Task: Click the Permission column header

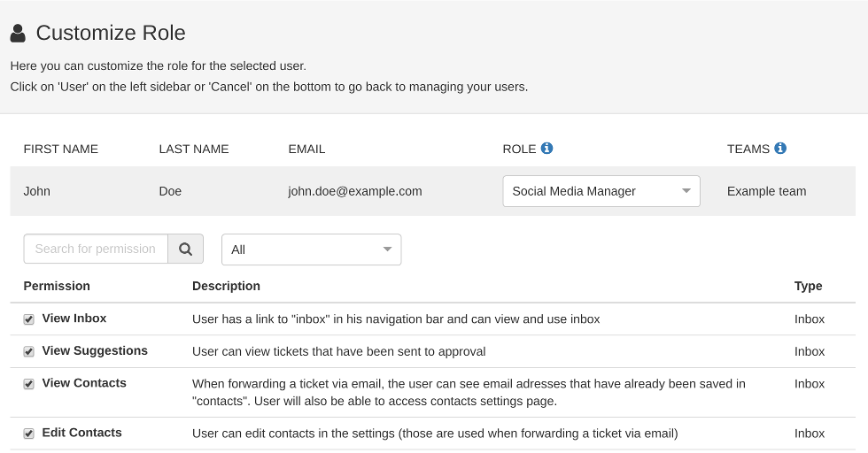Action: point(57,286)
